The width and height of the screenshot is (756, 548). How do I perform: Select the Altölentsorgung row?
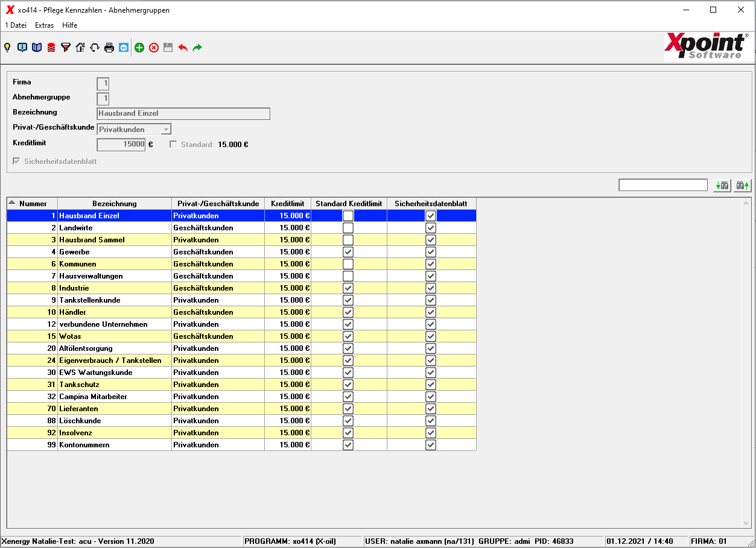click(241, 348)
